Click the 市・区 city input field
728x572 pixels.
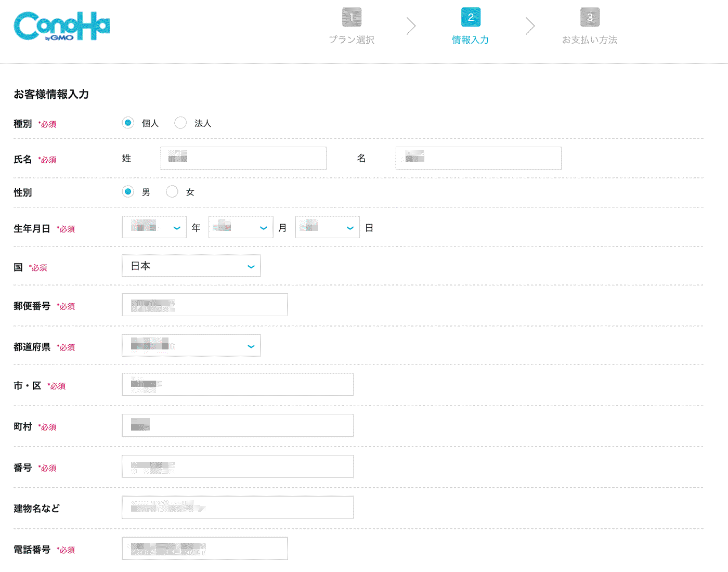[x=238, y=384]
